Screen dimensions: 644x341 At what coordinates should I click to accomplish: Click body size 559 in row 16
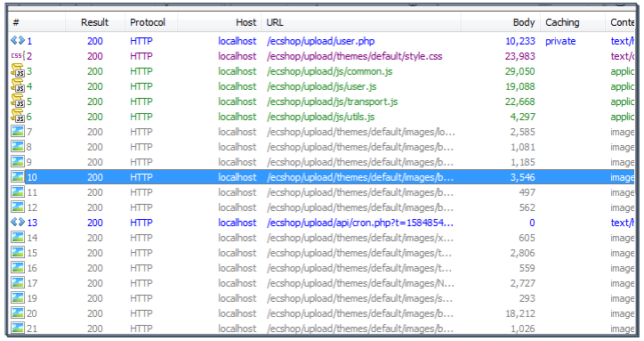tap(527, 268)
